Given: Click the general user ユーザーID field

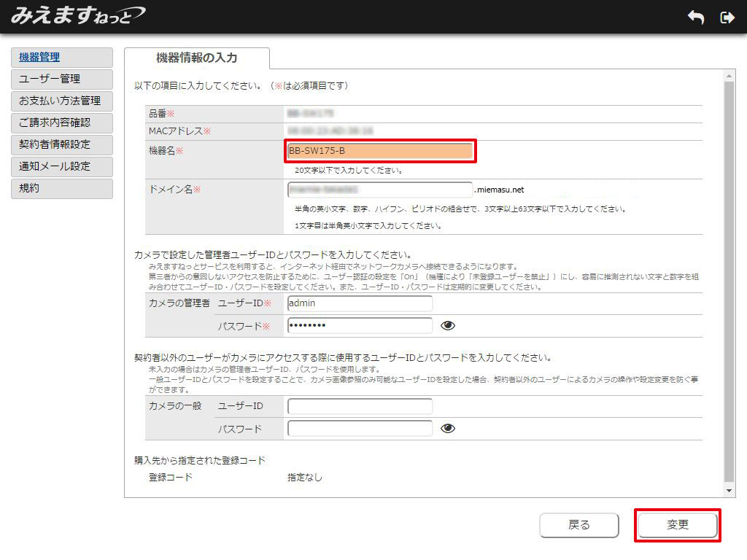Looking at the screenshot, I should (x=360, y=406).
